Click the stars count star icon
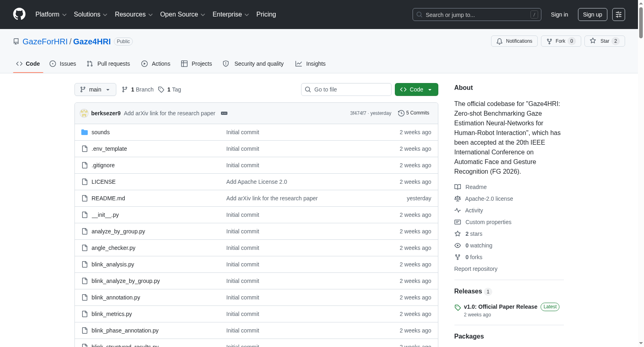The image size is (644, 347). pyautogui.click(x=458, y=234)
